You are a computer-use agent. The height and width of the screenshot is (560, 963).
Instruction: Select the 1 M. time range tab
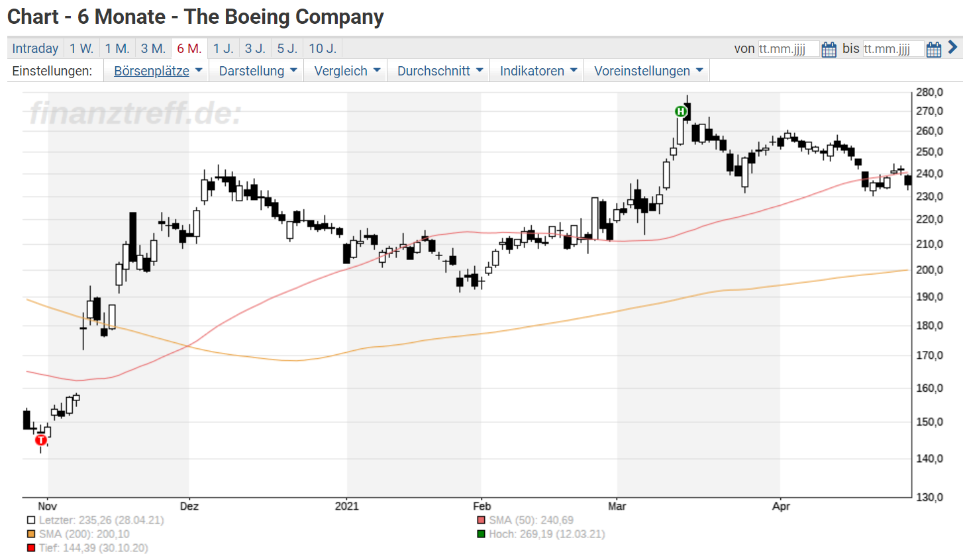pos(117,48)
